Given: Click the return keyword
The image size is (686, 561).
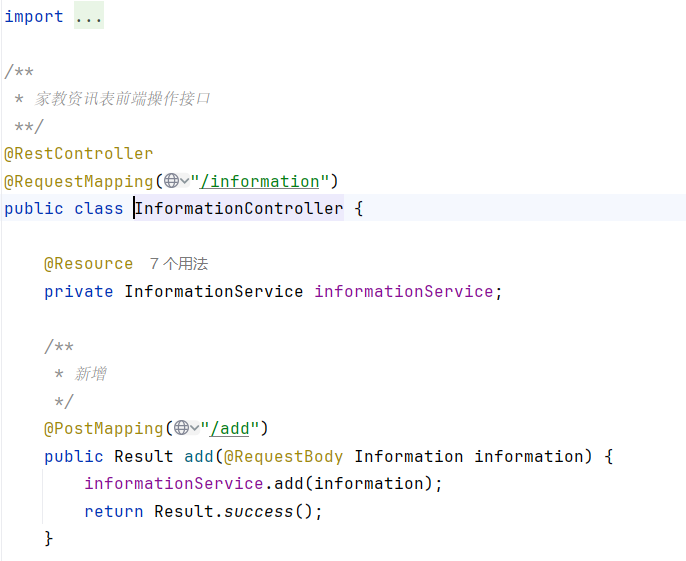Looking at the screenshot, I should tap(114, 511).
